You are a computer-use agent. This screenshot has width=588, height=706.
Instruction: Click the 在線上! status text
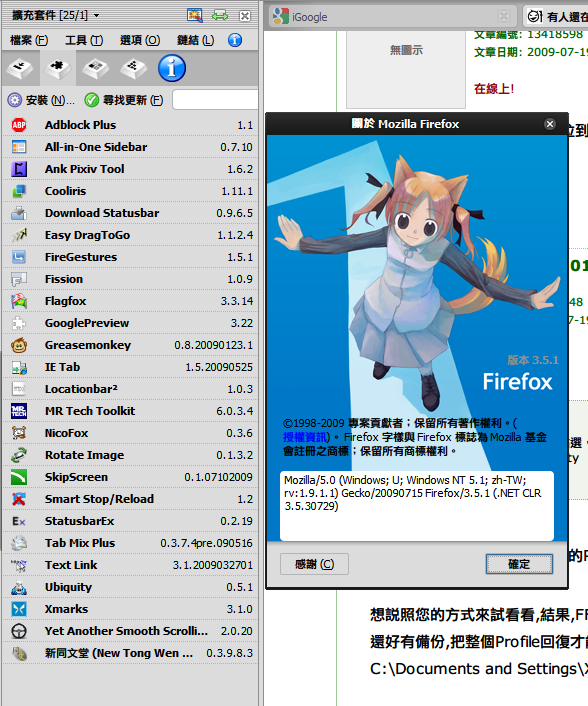(494, 88)
